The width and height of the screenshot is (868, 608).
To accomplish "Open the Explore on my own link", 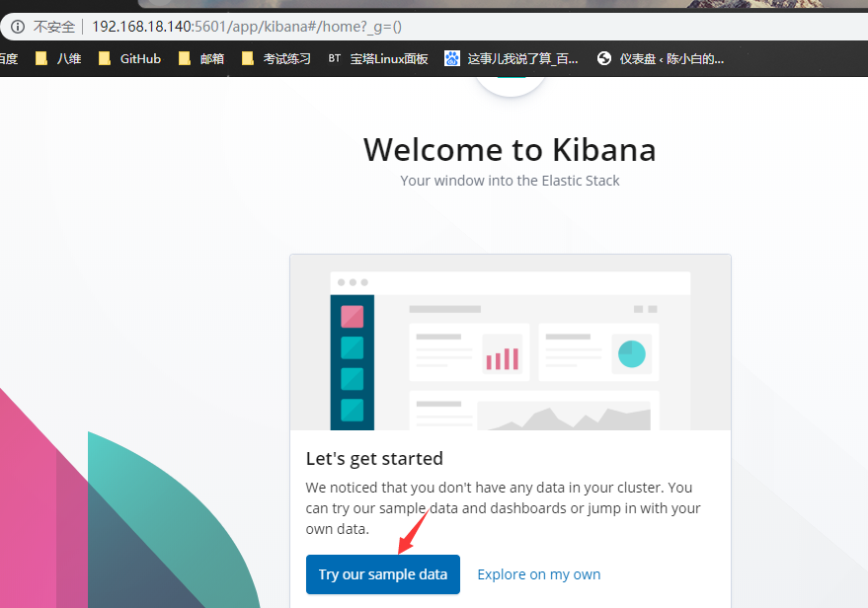I will tap(538, 574).
